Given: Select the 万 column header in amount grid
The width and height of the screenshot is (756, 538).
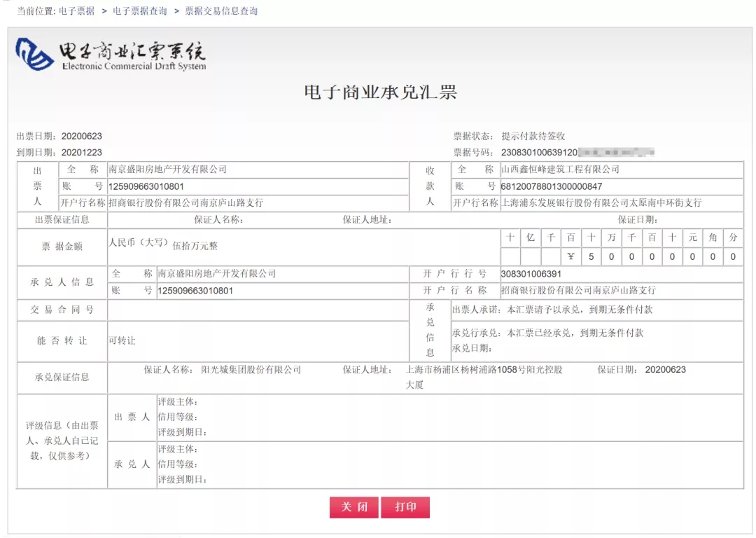Looking at the screenshot, I should [611, 237].
